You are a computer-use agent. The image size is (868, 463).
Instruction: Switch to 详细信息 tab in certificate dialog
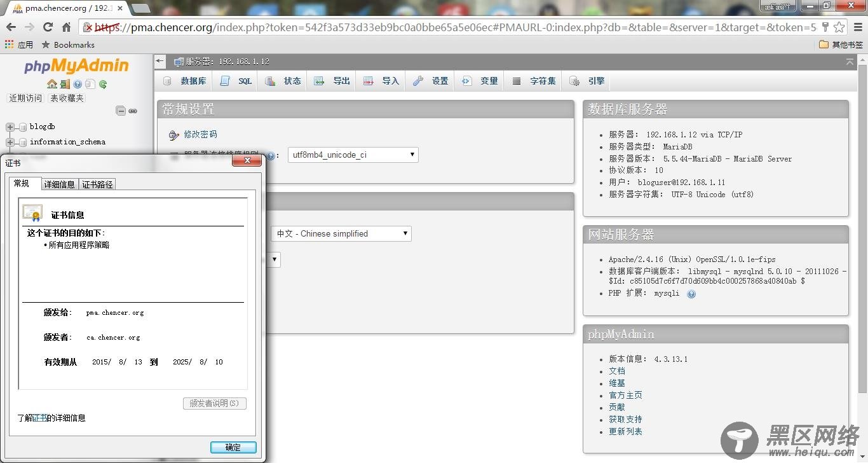[x=60, y=184]
